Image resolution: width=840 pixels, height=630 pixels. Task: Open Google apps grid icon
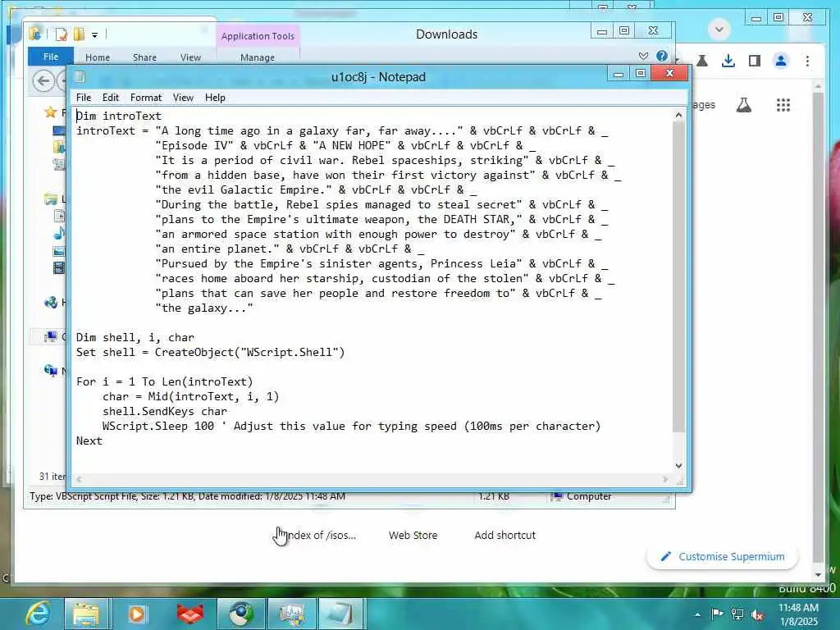[x=783, y=105]
